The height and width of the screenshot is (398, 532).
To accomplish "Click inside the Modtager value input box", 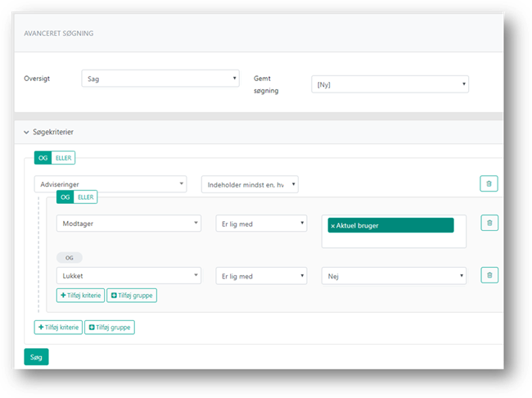I will (x=394, y=239).
